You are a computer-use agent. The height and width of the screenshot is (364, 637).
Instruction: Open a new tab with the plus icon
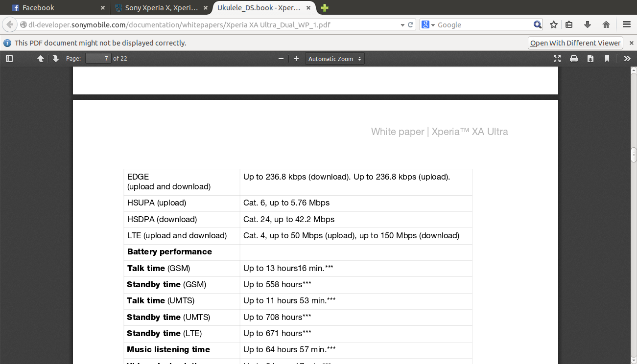click(x=324, y=8)
